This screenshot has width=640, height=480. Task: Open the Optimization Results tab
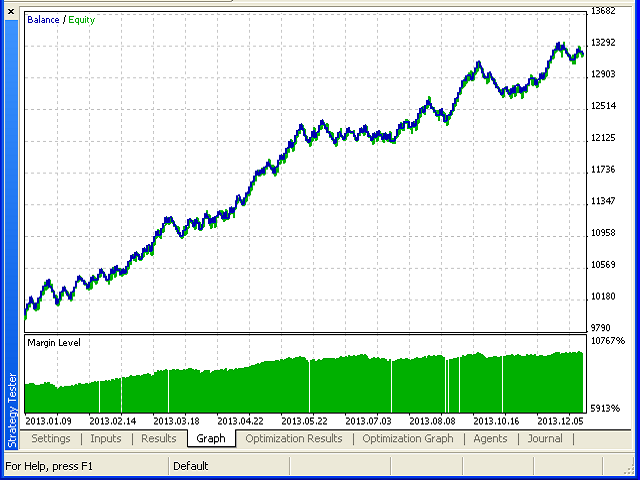[294, 438]
